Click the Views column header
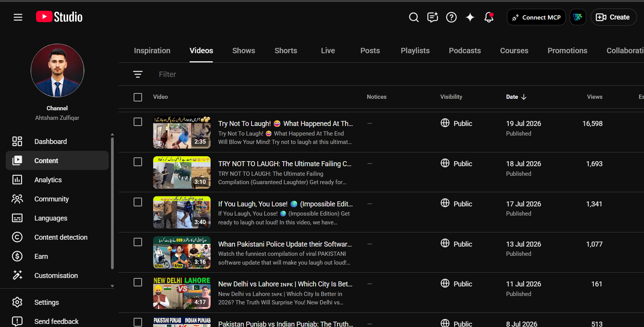 [x=595, y=97]
